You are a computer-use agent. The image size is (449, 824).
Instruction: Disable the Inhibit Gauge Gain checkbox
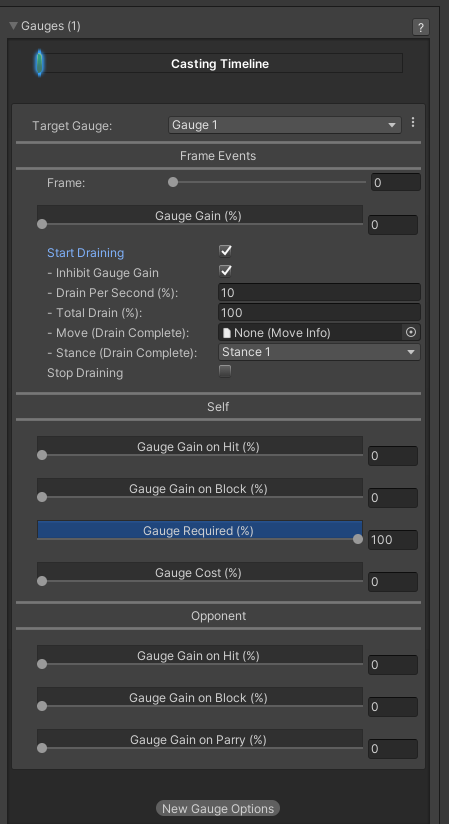coord(225,271)
